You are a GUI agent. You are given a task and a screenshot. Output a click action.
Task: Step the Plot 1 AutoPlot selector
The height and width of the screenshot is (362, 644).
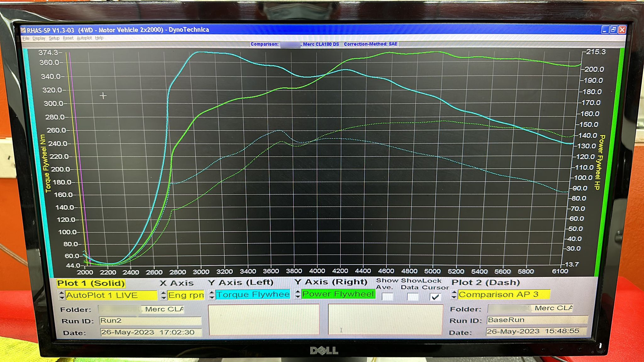(62, 295)
